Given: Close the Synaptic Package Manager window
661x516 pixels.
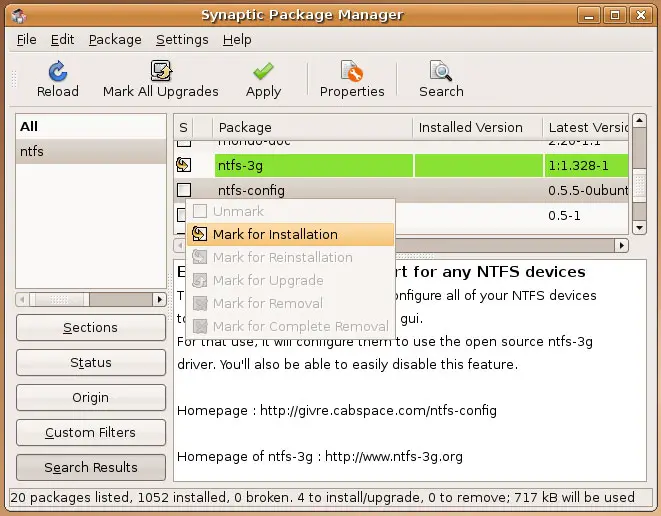Looking at the screenshot, I should (x=640, y=16).
